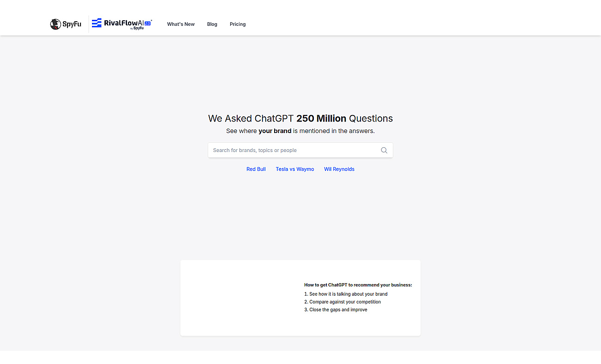This screenshot has height=364, width=601.
Task: Focus the brands, topics or people search field
Action: [x=300, y=150]
